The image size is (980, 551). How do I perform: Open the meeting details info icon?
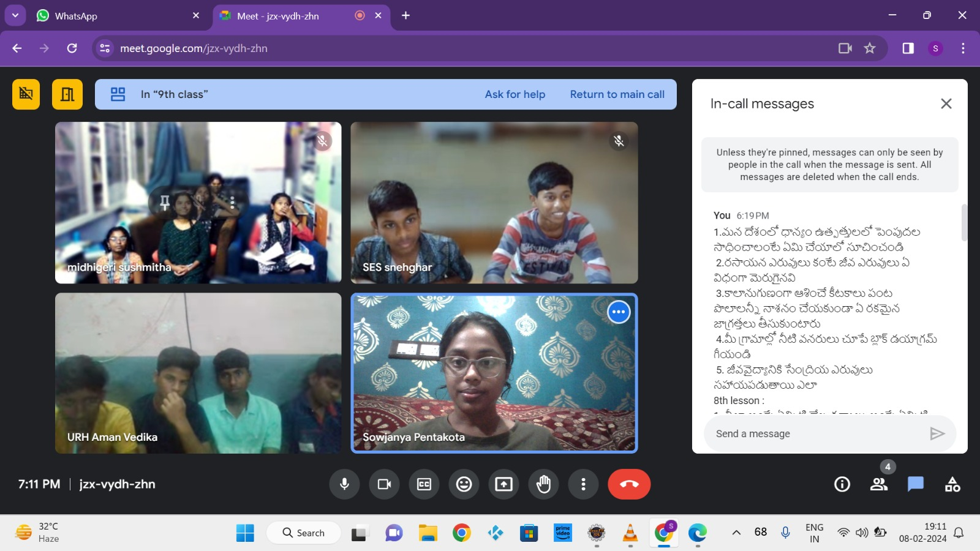pos(842,484)
